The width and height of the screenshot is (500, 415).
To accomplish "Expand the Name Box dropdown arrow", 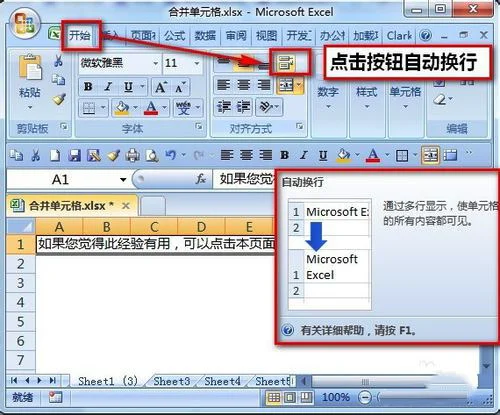I will click(x=123, y=180).
